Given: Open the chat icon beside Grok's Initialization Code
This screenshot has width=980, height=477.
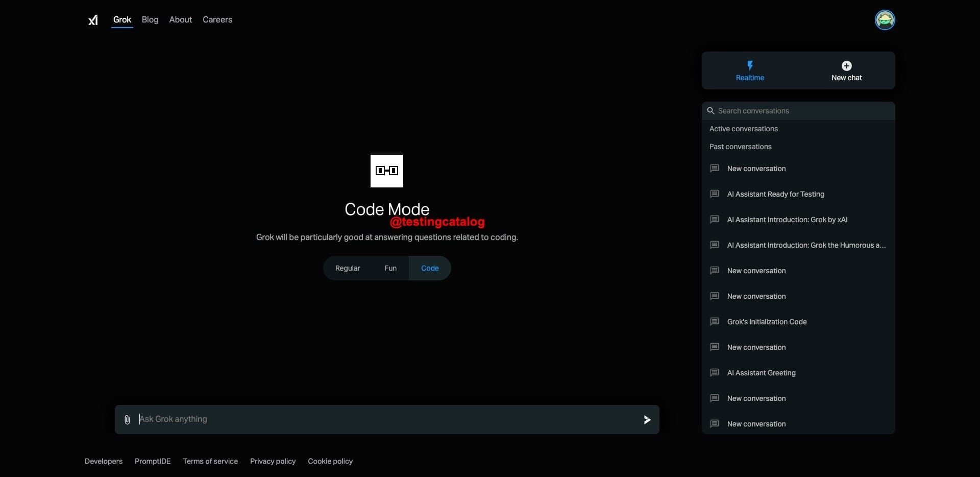Looking at the screenshot, I should click(714, 322).
